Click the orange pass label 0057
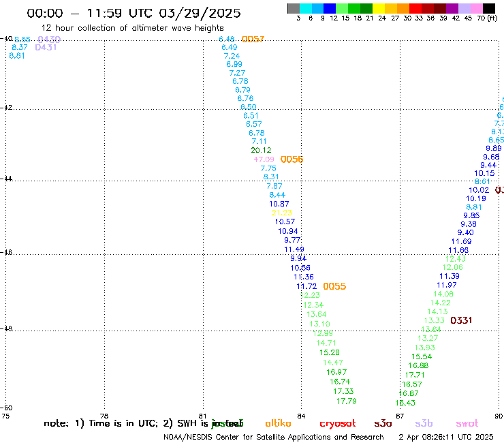 click(x=253, y=40)
